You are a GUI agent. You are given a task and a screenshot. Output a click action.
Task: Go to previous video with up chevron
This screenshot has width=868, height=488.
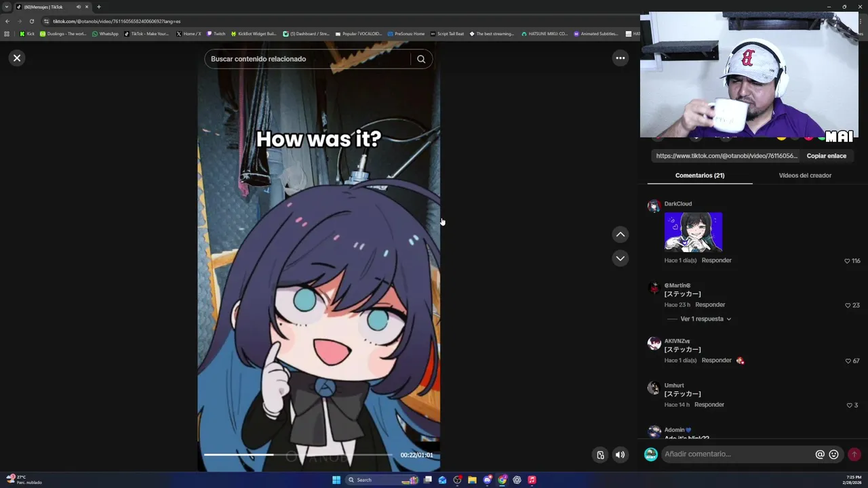620,235
